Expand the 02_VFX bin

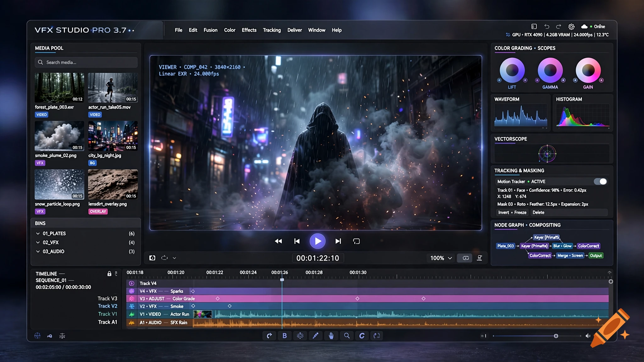[x=38, y=242]
